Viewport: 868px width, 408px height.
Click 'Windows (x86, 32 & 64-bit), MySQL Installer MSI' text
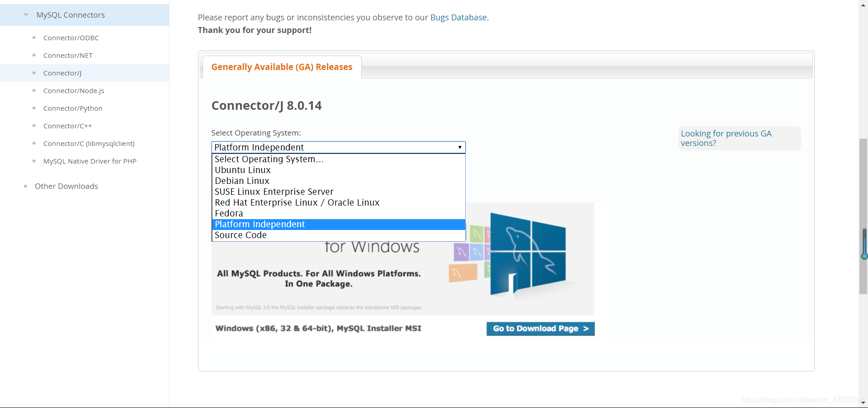318,328
